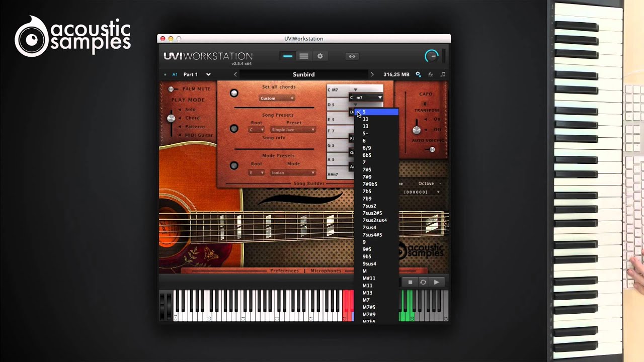
Task: Start playback with the play button
Action: [x=437, y=282]
